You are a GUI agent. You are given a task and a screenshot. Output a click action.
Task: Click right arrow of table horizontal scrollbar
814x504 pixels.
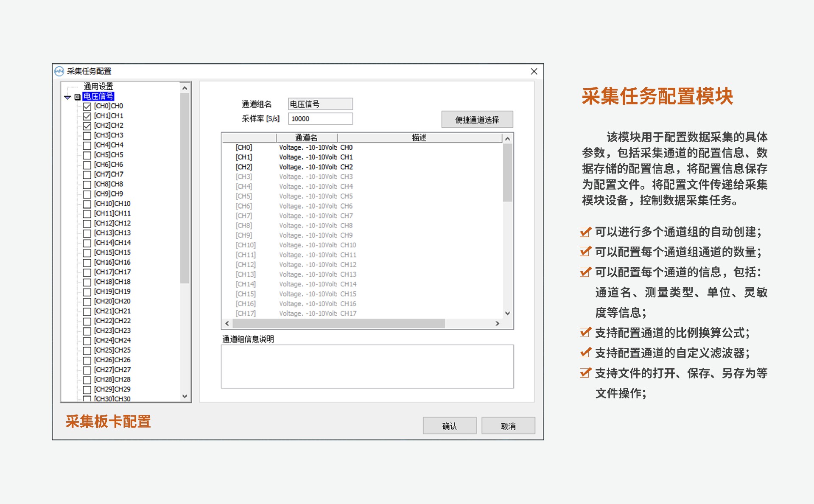tap(497, 323)
